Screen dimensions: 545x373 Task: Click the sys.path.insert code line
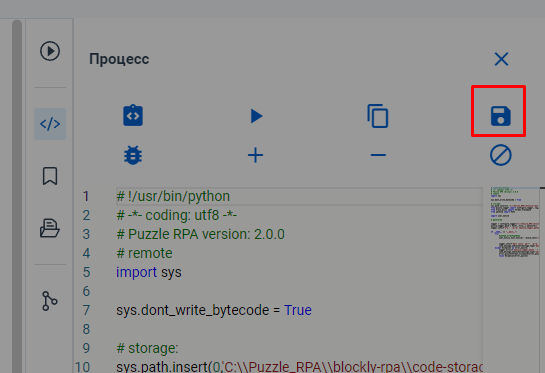tap(299, 367)
